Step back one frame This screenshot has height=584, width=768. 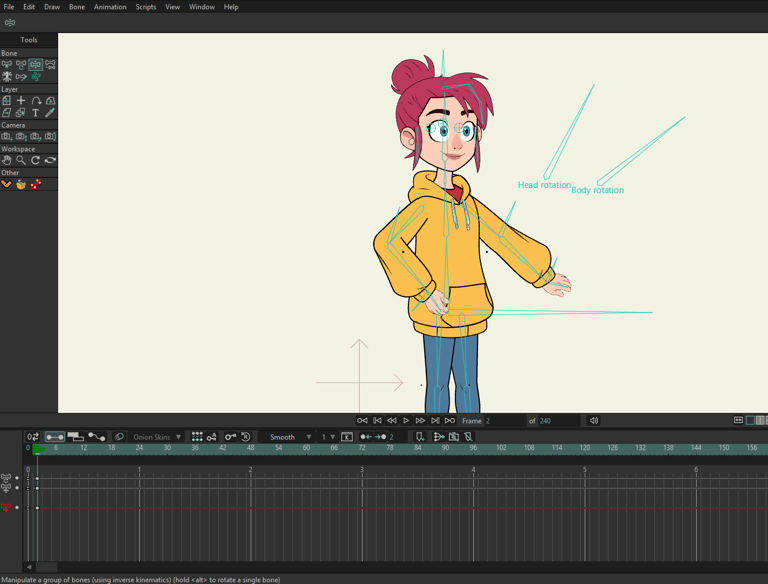pos(391,420)
